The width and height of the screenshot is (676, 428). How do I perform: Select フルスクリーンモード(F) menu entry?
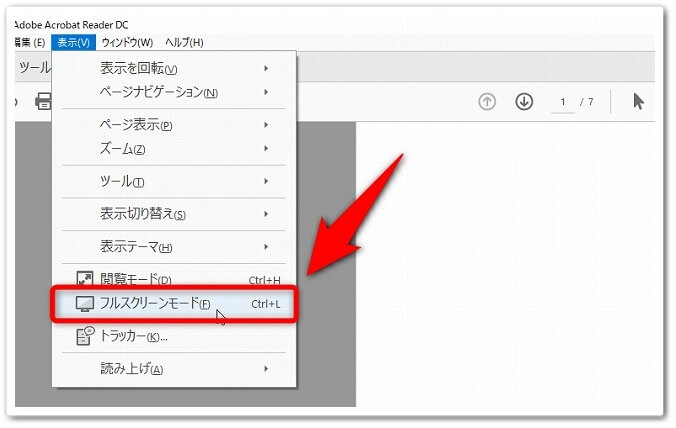click(174, 304)
